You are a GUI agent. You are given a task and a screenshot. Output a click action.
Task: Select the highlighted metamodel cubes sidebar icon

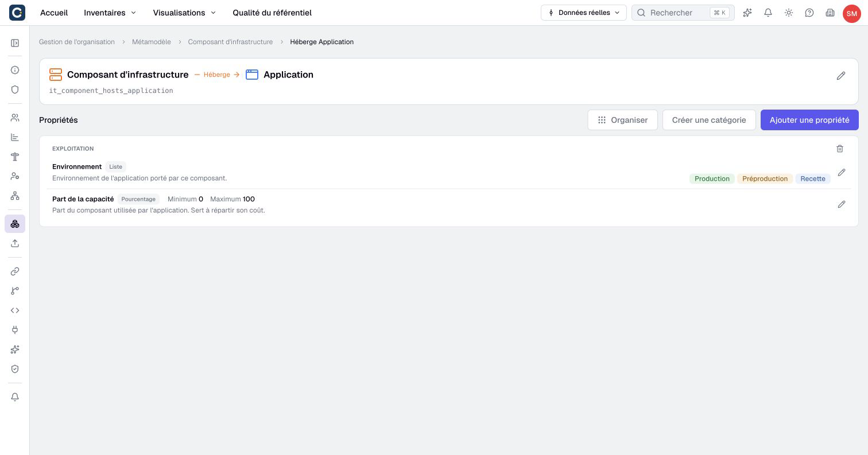pyautogui.click(x=15, y=224)
